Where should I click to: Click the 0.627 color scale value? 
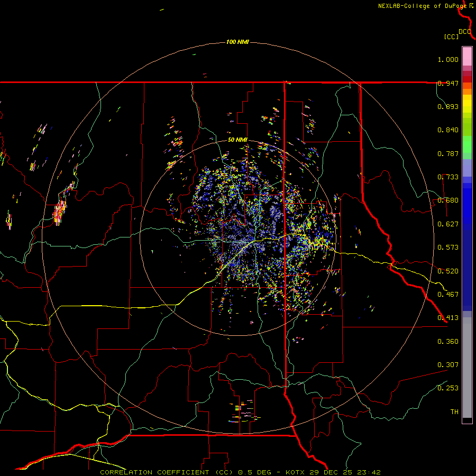(x=448, y=224)
